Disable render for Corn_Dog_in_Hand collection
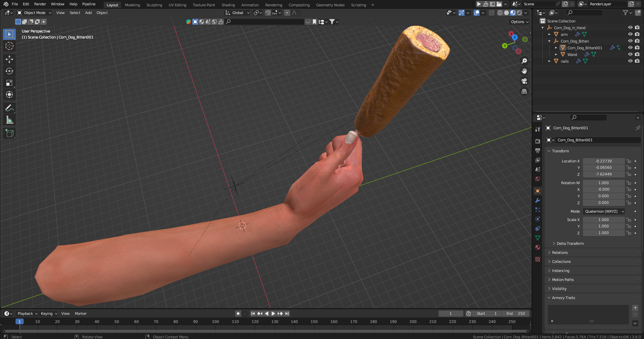 (x=637, y=27)
